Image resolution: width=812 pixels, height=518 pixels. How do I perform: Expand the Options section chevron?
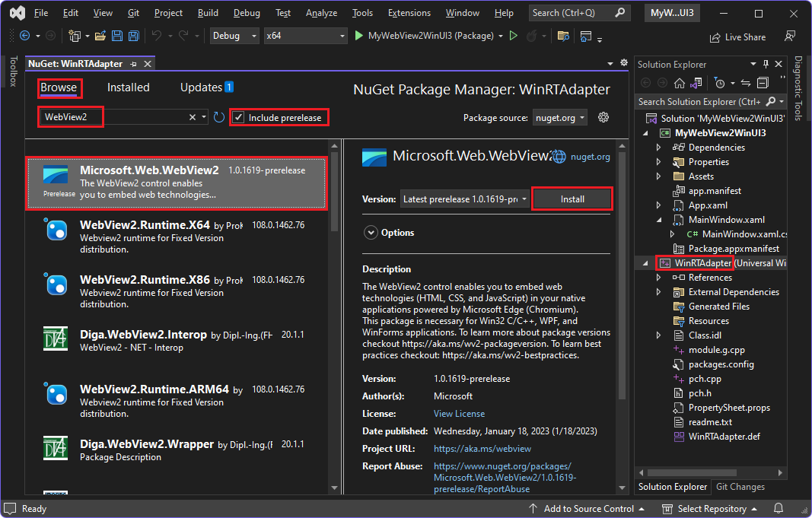click(371, 233)
